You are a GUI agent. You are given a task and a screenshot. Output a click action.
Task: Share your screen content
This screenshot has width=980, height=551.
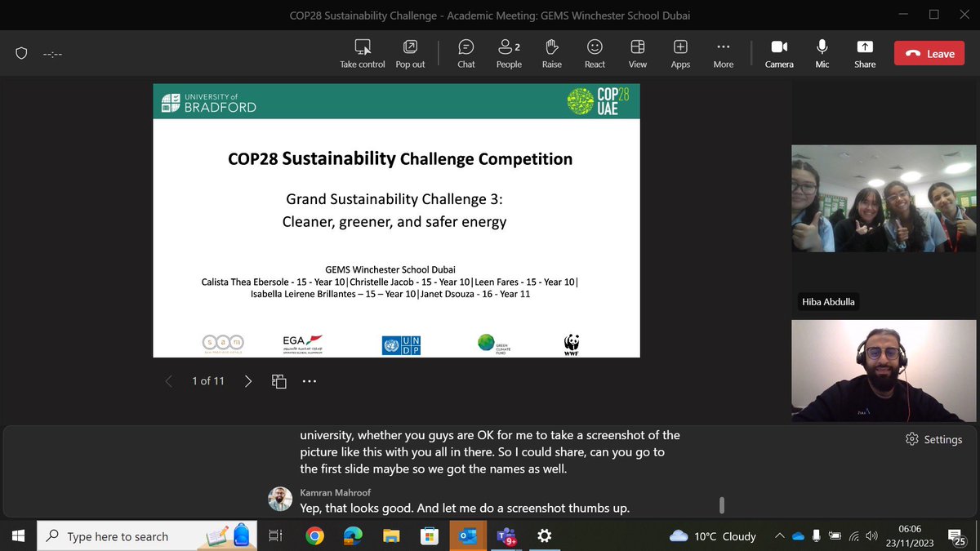click(865, 54)
